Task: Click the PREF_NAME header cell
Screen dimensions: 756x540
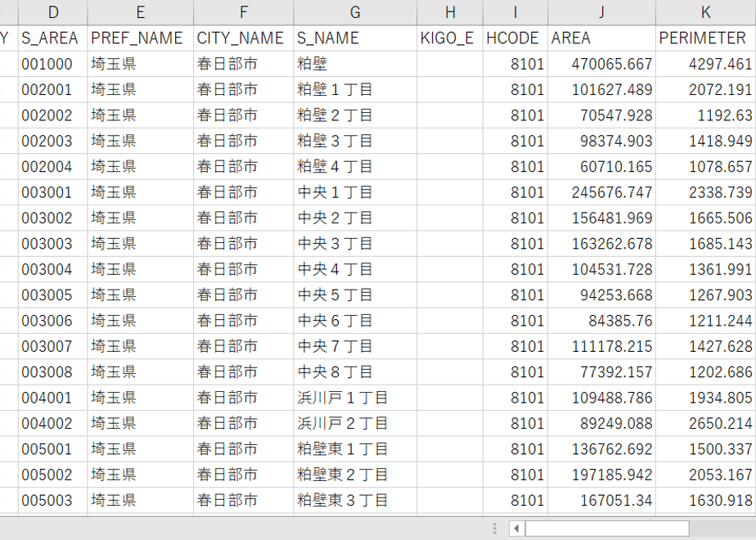Action: point(140,38)
